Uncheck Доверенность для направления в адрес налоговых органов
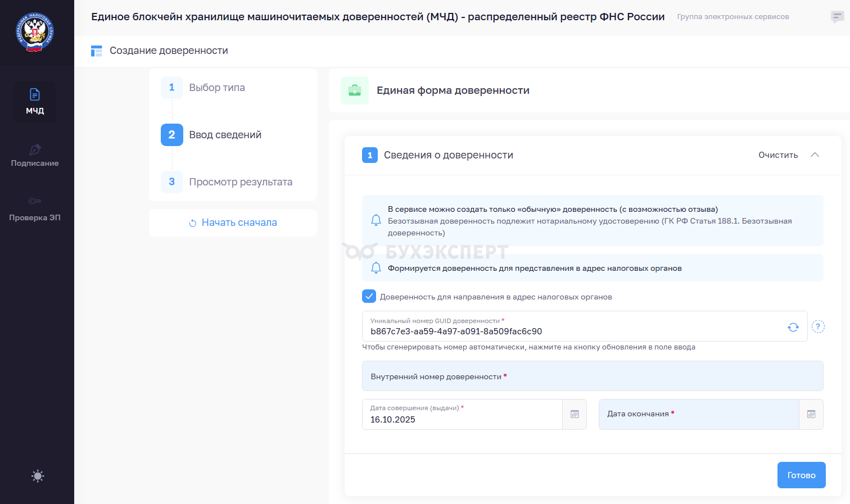Viewport: 850px width, 504px height. click(369, 296)
